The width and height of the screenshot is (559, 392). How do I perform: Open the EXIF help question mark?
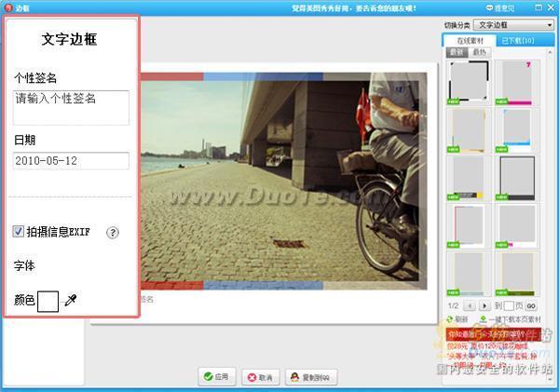[x=113, y=233]
